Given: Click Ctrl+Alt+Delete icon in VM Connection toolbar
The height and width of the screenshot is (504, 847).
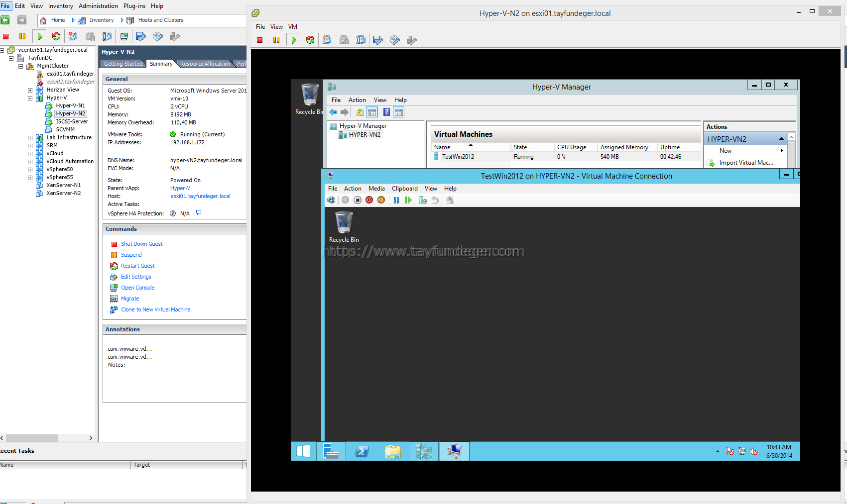Looking at the screenshot, I should (331, 200).
